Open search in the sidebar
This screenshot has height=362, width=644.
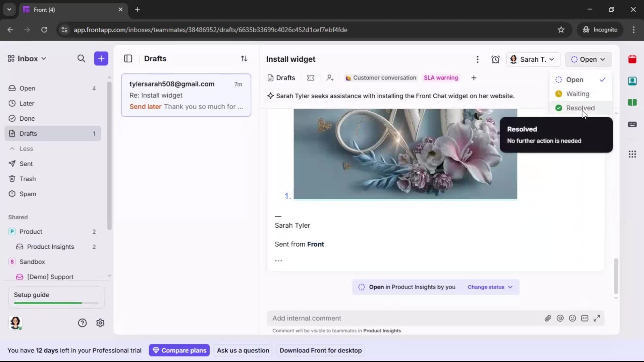[81, 59]
